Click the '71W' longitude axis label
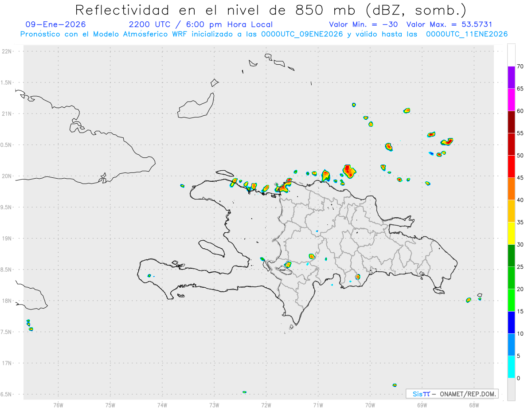 point(318,405)
